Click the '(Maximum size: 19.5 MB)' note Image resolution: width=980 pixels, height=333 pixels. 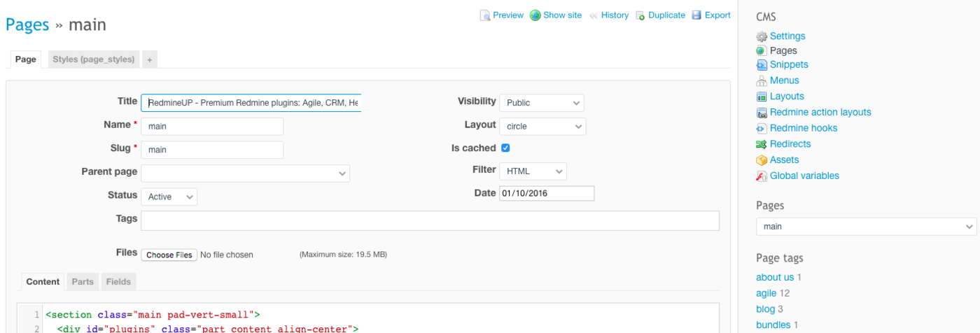click(343, 255)
